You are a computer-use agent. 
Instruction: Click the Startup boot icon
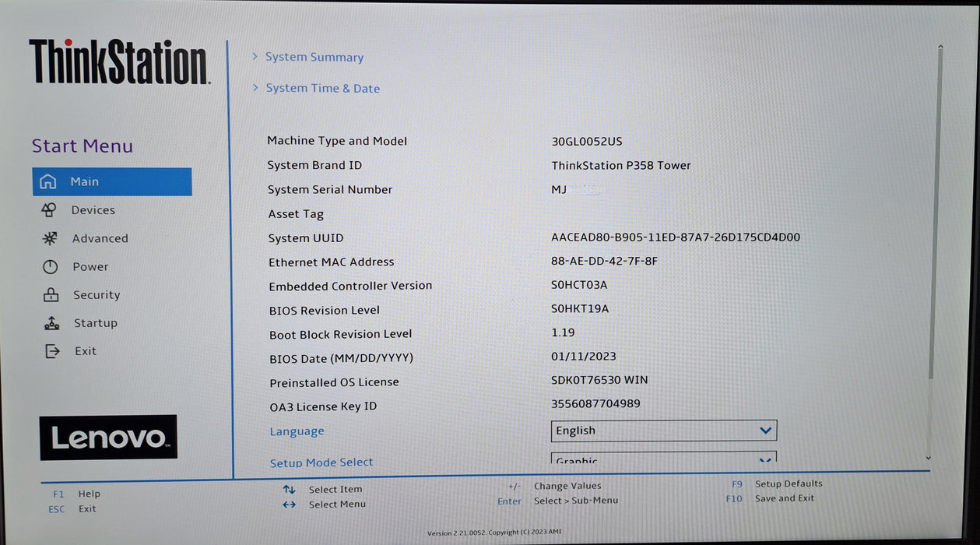51,323
